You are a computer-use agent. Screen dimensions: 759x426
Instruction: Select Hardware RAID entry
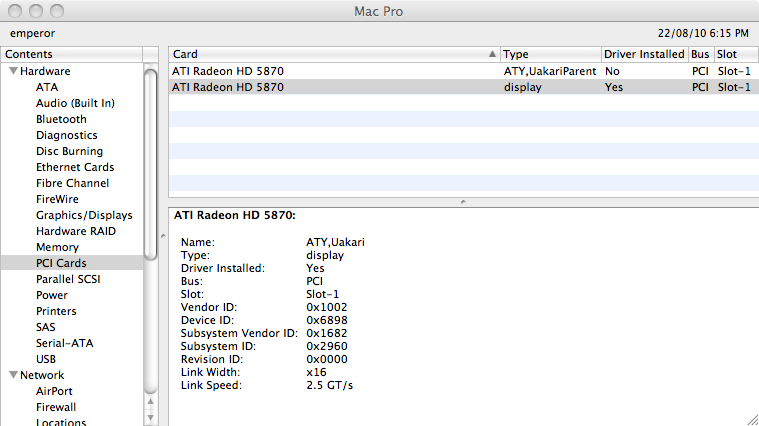tap(76, 231)
